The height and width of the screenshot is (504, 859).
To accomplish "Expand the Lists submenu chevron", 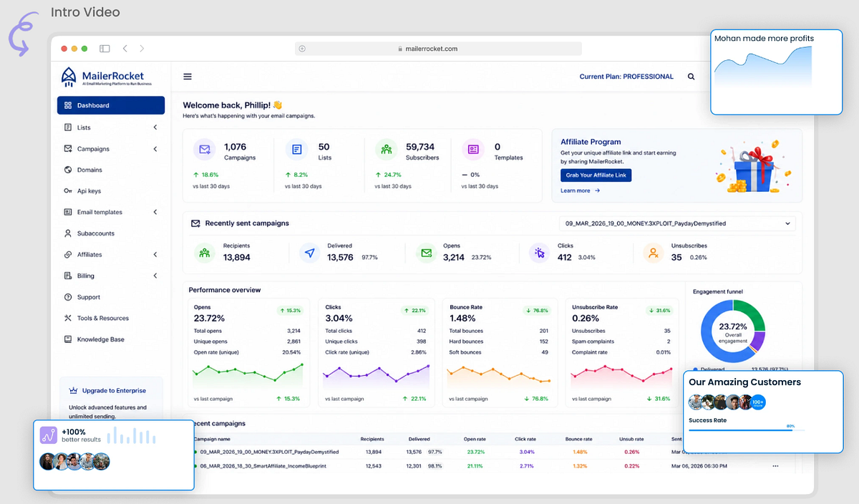I will 155,127.
